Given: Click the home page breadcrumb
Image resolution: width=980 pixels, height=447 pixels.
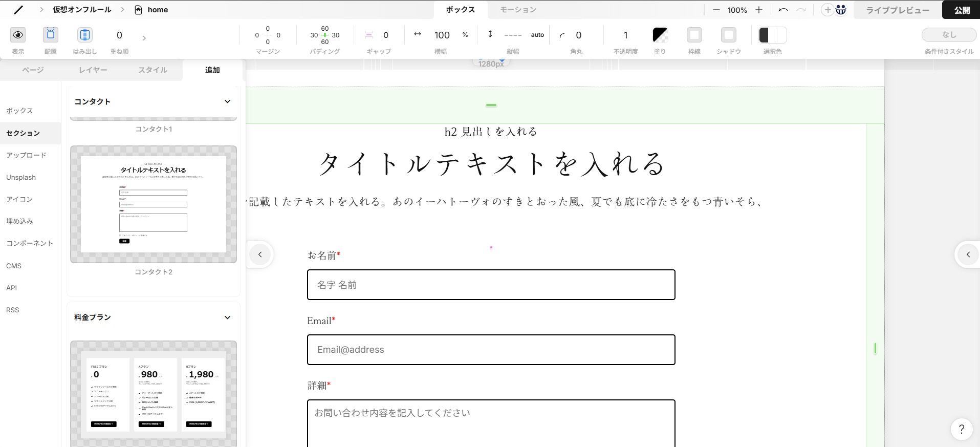Looking at the screenshot, I should [158, 10].
